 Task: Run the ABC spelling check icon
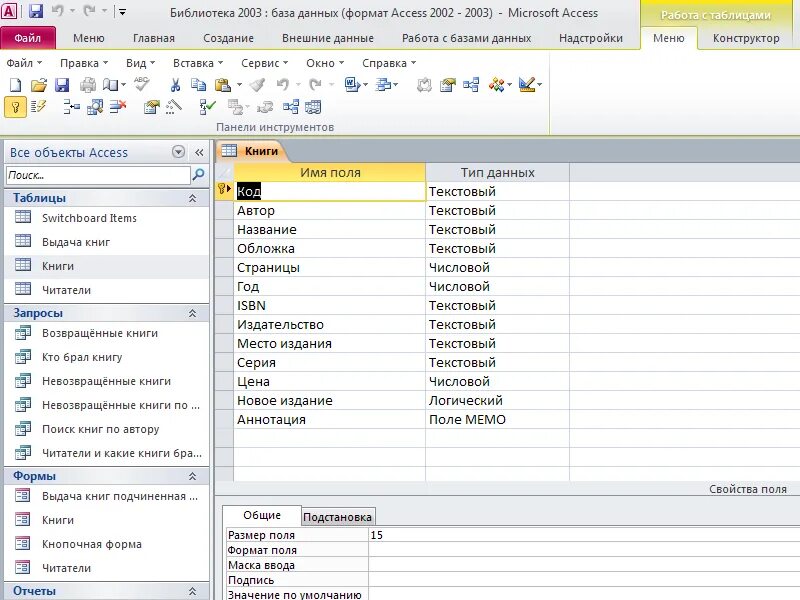pos(141,84)
